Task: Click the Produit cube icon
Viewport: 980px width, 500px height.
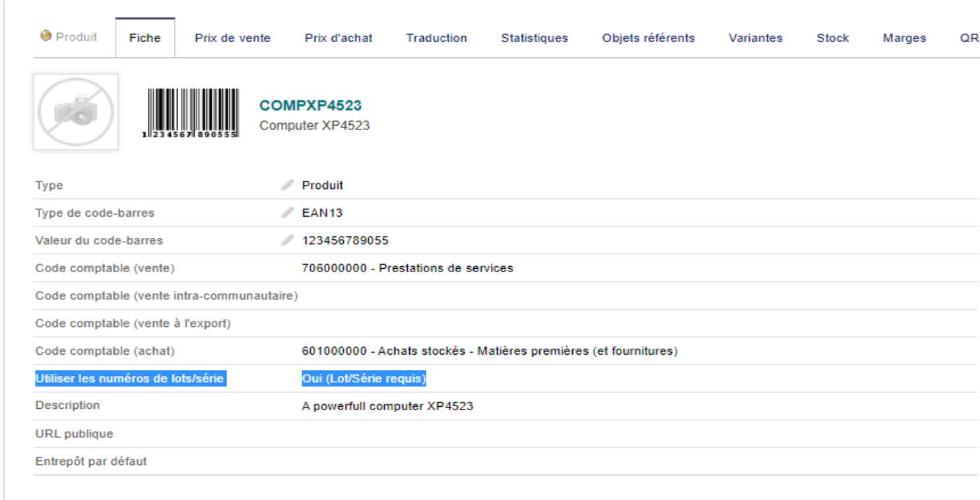Action: click(x=46, y=36)
